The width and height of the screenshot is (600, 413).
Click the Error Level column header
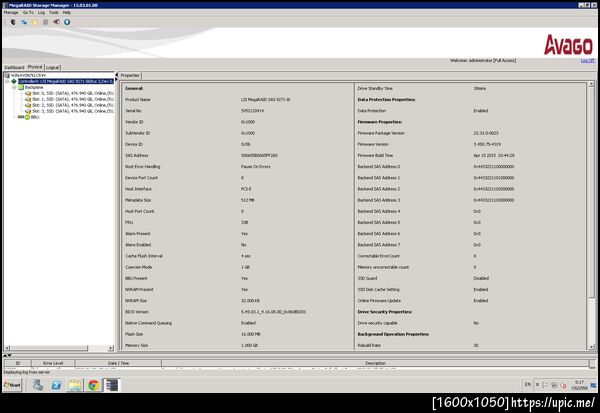point(53,363)
